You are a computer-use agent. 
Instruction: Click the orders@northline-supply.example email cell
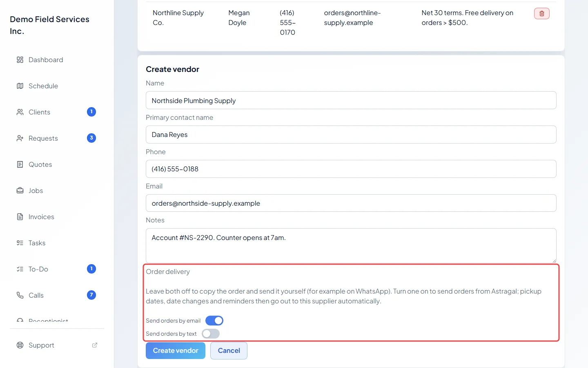coord(352,18)
